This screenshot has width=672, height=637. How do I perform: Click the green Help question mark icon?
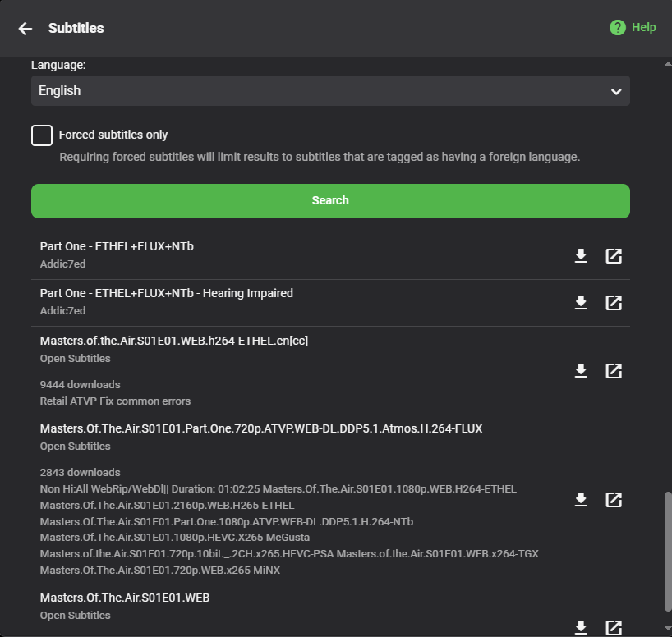click(618, 28)
